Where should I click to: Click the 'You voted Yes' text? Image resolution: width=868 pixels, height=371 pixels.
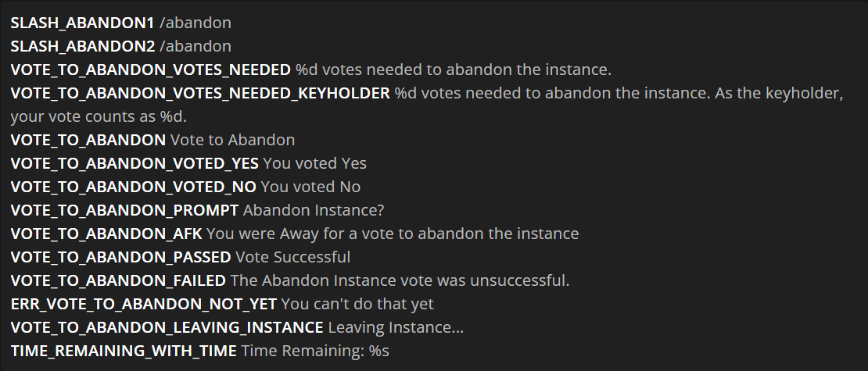[x=314, y=163]
